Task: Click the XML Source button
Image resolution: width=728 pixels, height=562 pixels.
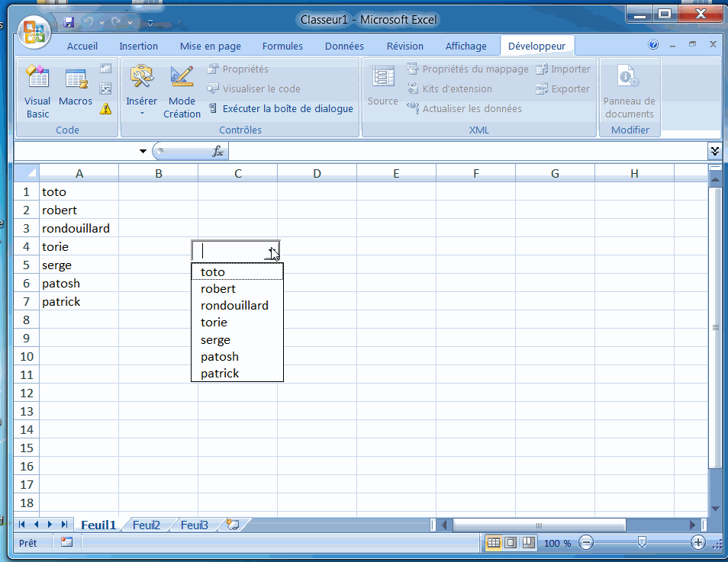Action: (383, 86)
